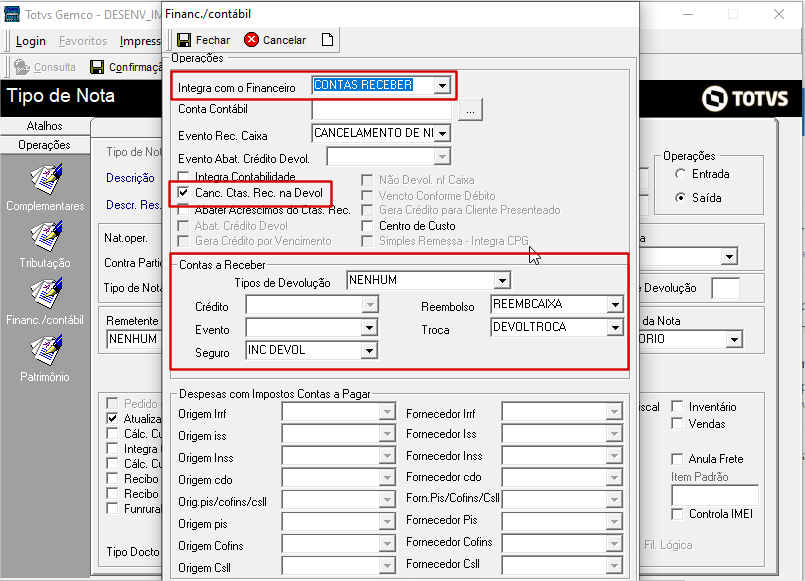Image resolution: width=805 pixels, height=581 pixels.
Task: Select the Entrada radio button
Action: pos(680,174)
